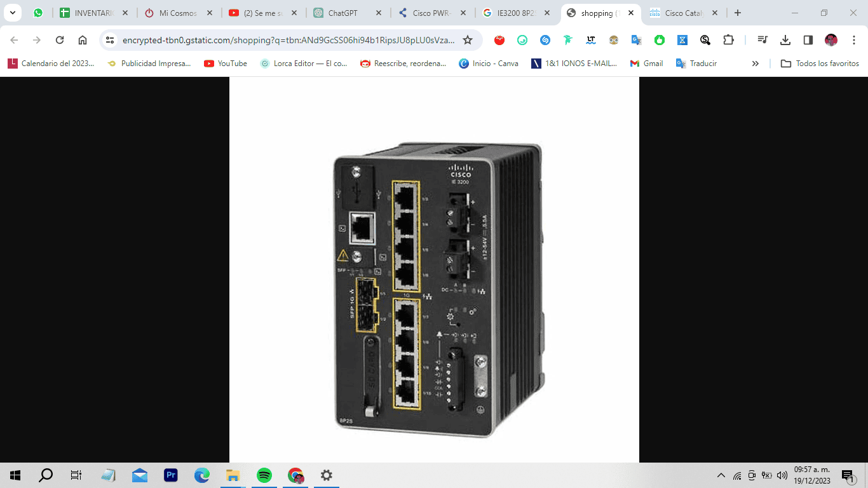Open the Traducir bookmark
868x488 pixels.
696,64
